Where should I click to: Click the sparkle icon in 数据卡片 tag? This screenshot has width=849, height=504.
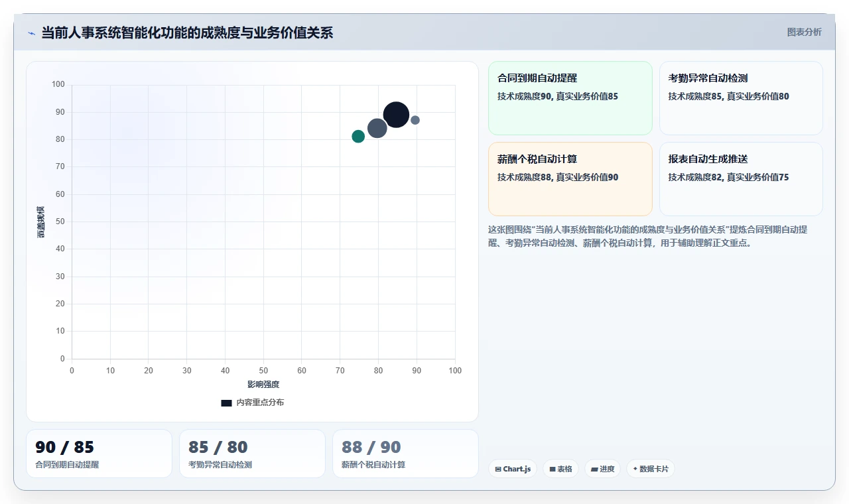(635, 469)
